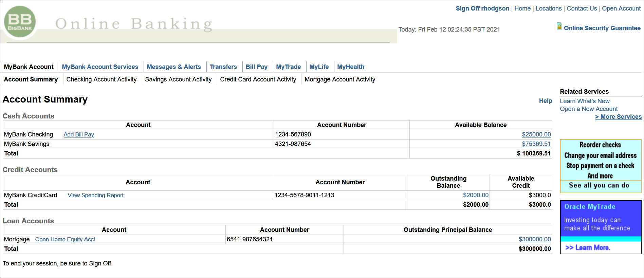Select credit card number 1234-5678-9011-1213

(x=304, y=195)
